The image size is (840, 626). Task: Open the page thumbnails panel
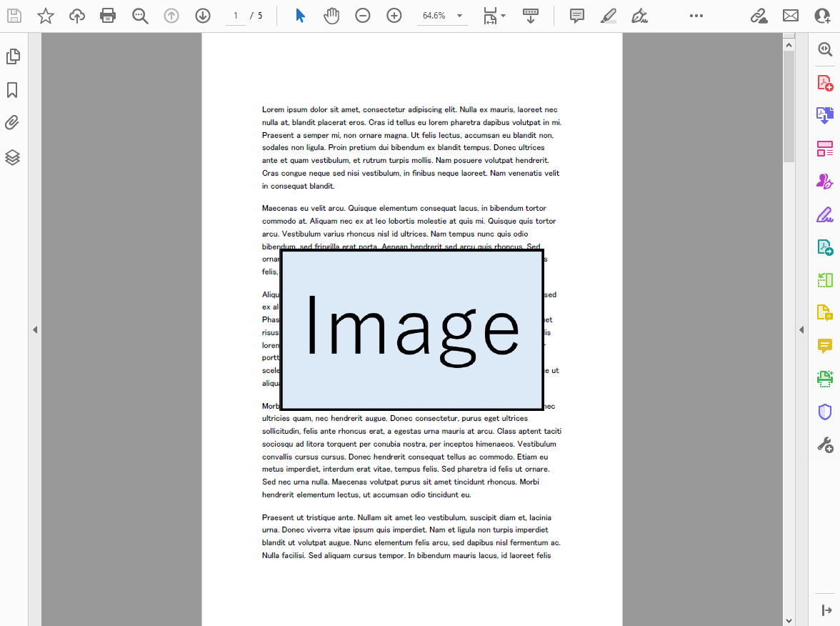[x=13, y=56]
